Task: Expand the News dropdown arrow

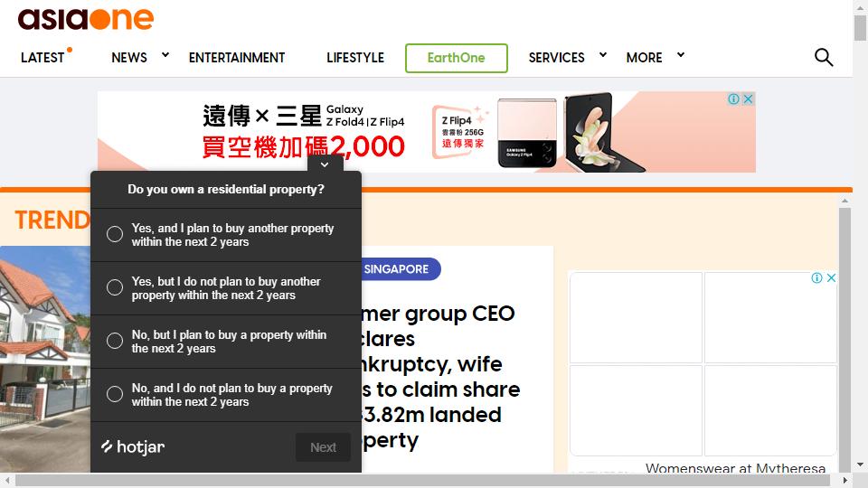Action: [x=165, y=55]
